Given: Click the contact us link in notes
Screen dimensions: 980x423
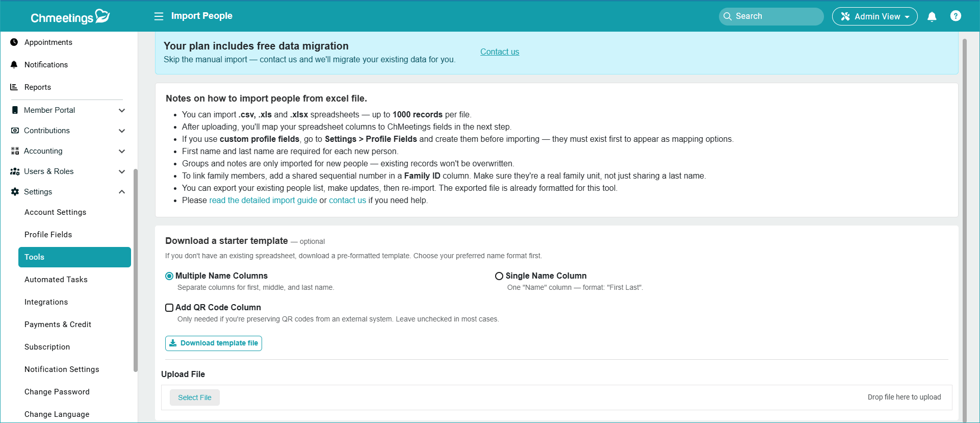Looking at the screenshot, I should [x=347, y=201].
